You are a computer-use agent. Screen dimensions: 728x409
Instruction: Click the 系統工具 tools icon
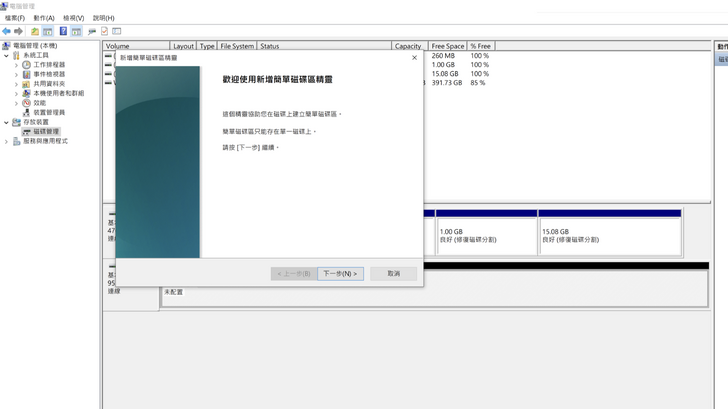coord(16,55)
